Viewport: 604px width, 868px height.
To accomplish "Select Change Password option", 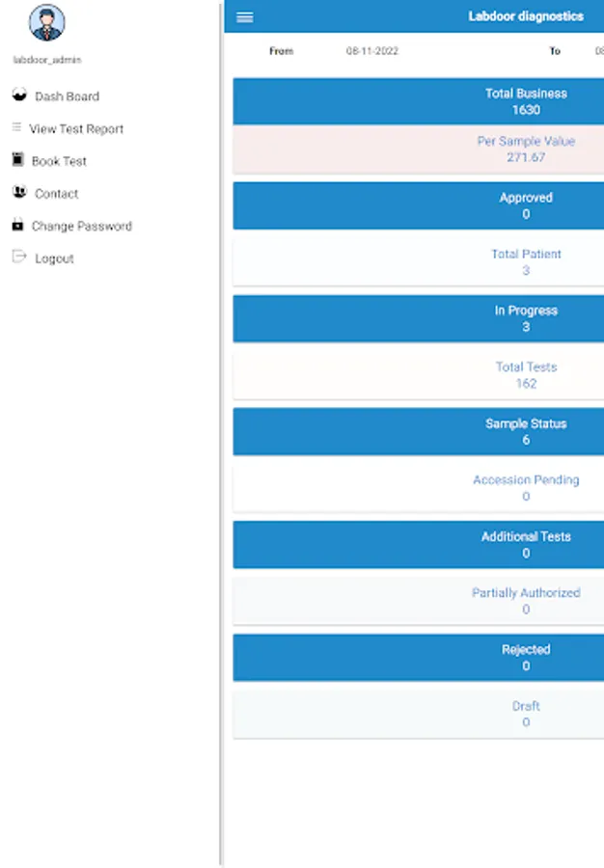I will click(81, 227).
